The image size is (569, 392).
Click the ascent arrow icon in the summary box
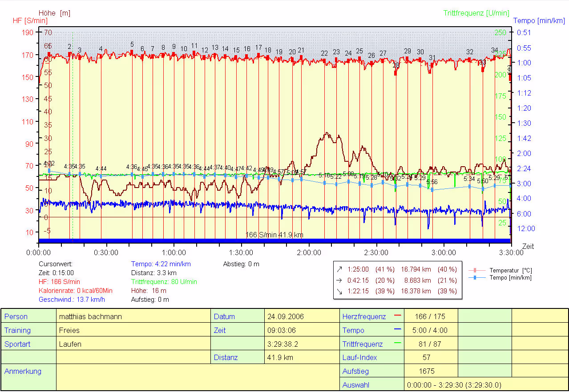pyautogui.click(x=340, y=269)
